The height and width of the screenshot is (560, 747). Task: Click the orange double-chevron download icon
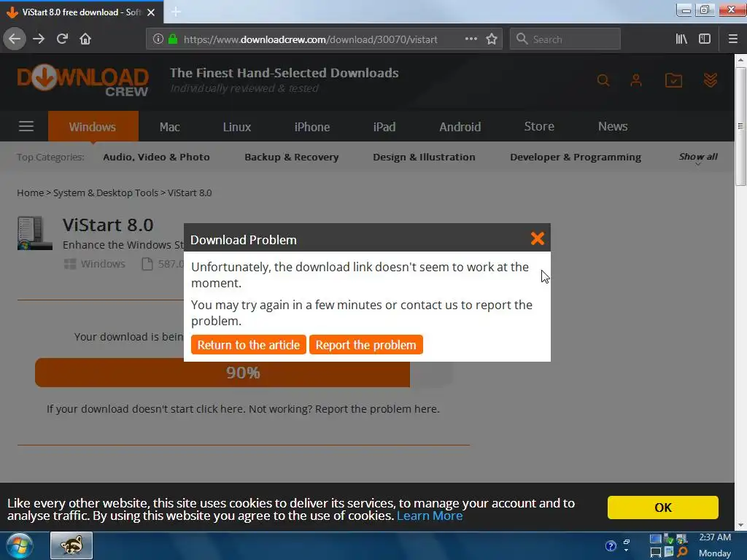click(x=711, y=80)
